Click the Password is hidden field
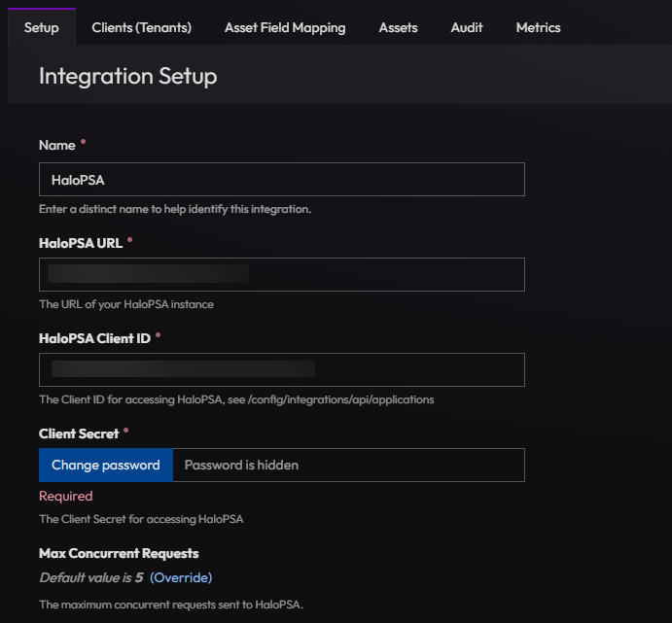This screenshot has width=672, height=623. coord(348,465)
